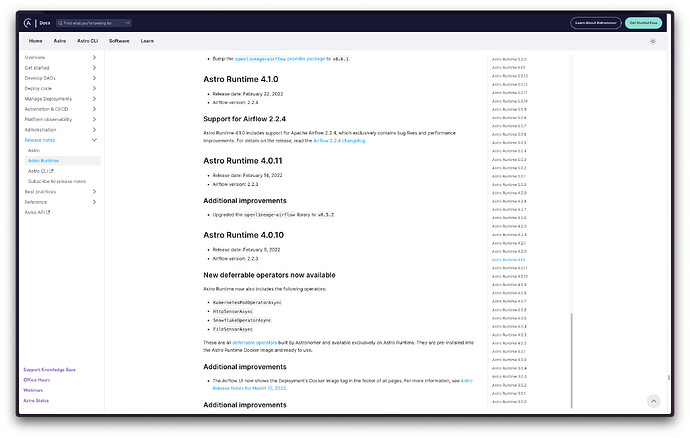Viewport: 690px width, 438px height.
Task: Open Astro Release Notes for March 10, 2022 link
Action: 342,384
